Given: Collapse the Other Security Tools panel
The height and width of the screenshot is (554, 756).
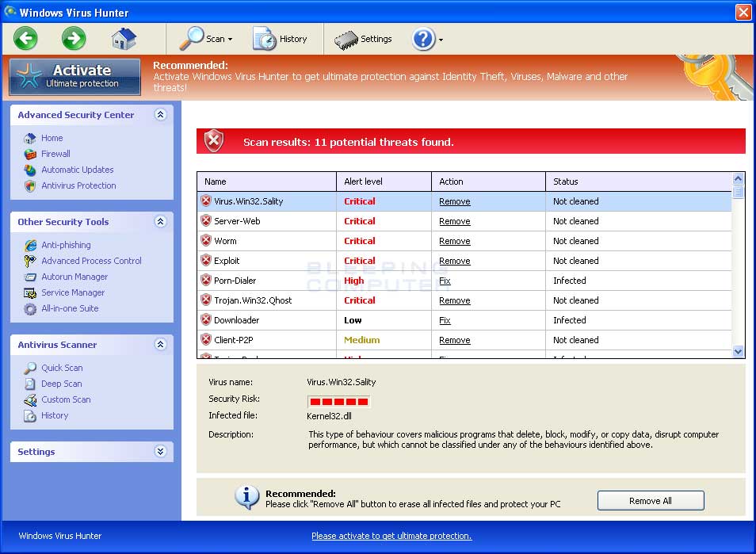Looking at the screenshot, I should click(161, 222).
